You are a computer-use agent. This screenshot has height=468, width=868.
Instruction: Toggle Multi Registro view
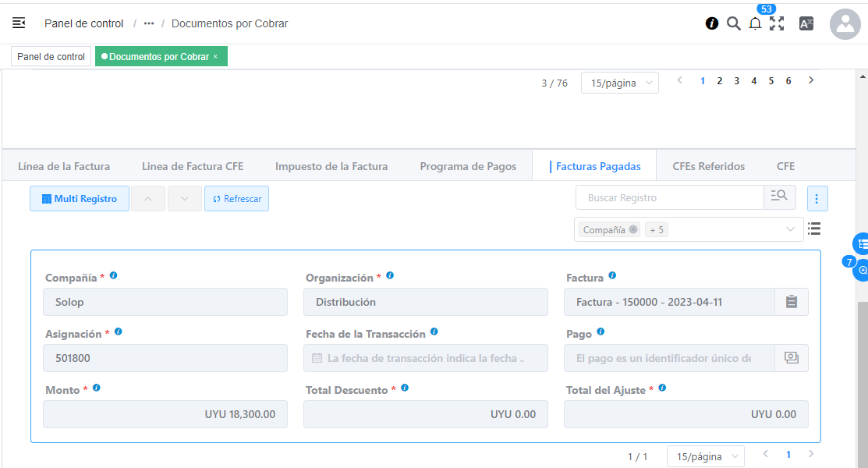coord(80,199)
